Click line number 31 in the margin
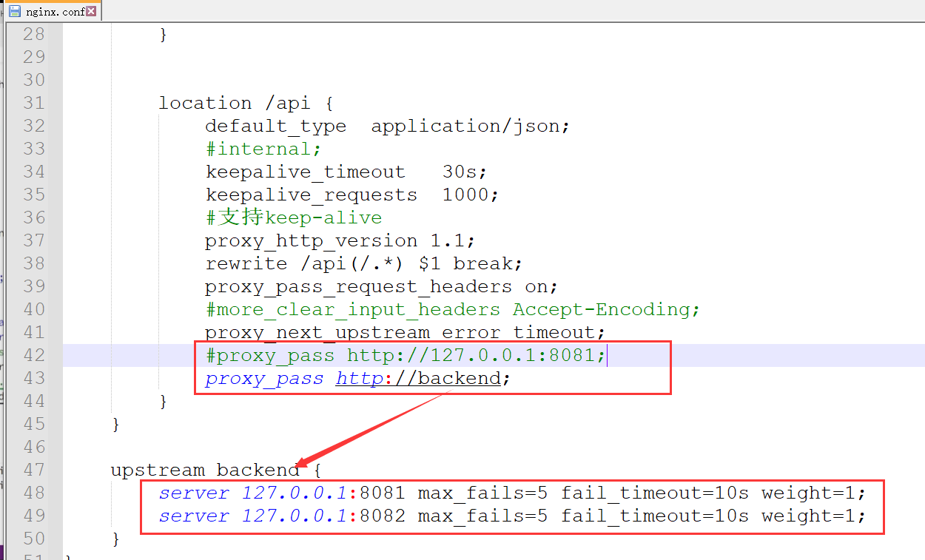This screenshot has height=560, width=925. (x=33, y=103)
